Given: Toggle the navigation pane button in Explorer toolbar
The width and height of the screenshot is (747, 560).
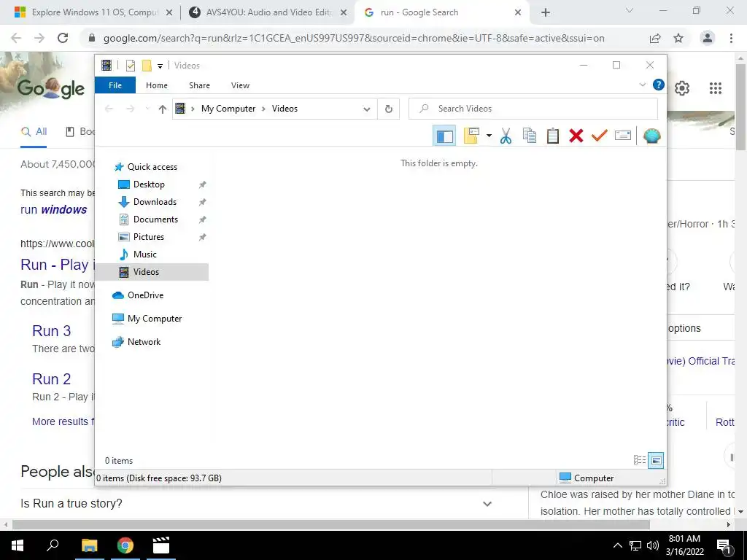Looking at the screenshot, I should pyautogui.click(x=444, y=136).
